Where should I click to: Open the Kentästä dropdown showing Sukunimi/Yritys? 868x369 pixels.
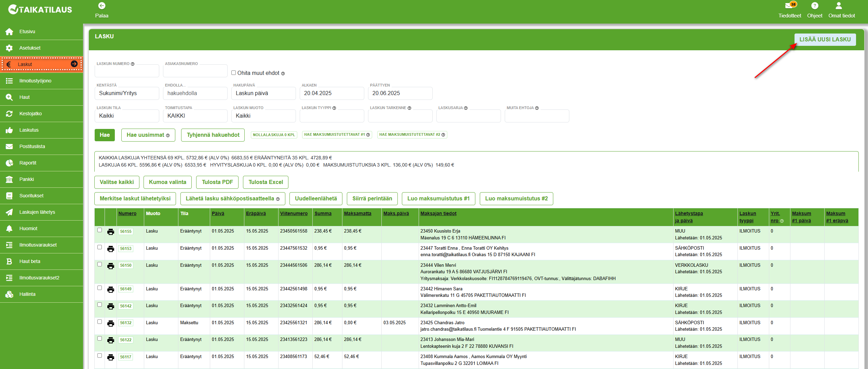[127, 93]
